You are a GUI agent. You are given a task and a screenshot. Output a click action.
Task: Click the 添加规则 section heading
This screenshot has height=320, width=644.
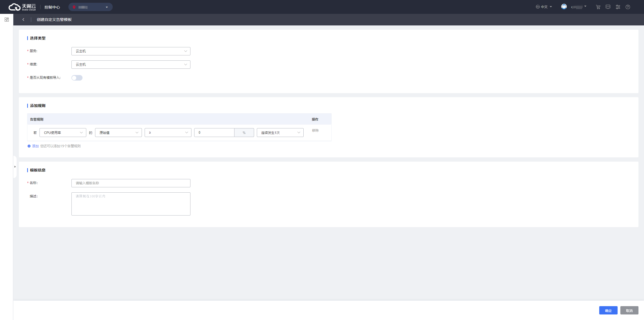(x=38, y=105)
